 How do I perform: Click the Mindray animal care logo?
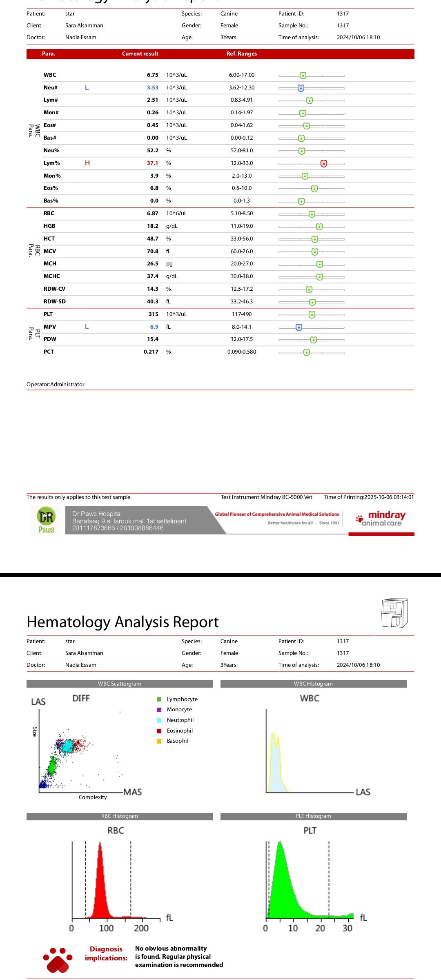coord(381,519)
